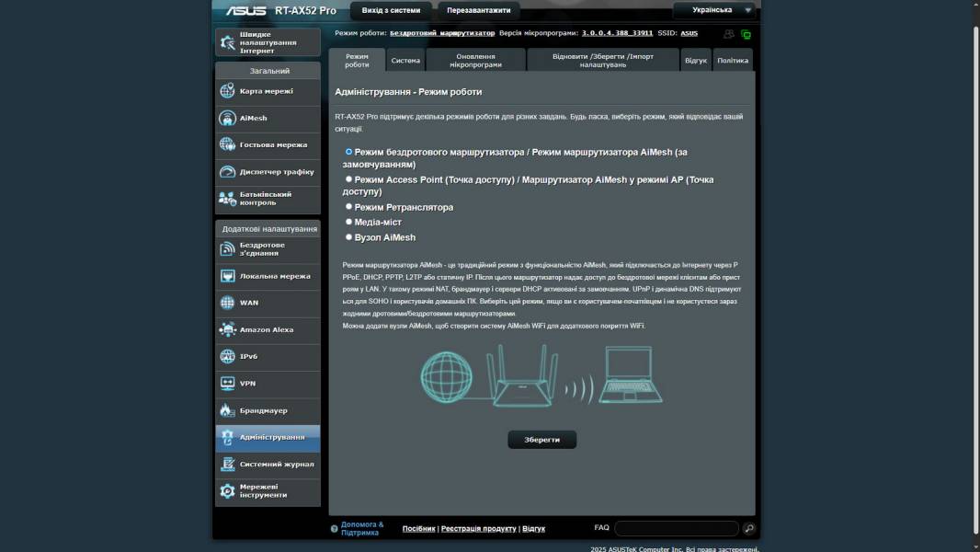Open the Реєстрація продукту link
The image size is (980, 552).
tap(478, 529)
